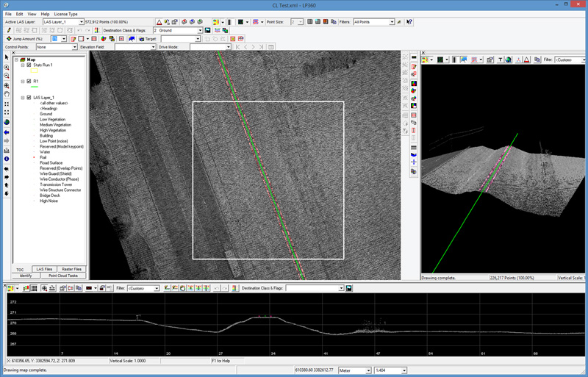Click the red triangle icon in 3D window toolbar

coord(527,60)
